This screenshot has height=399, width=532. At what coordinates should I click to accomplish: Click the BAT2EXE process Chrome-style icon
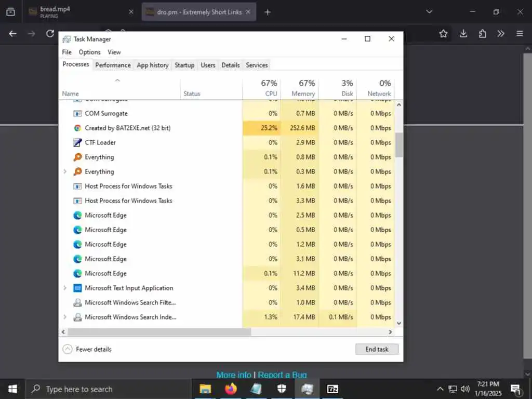coord(77,128)
